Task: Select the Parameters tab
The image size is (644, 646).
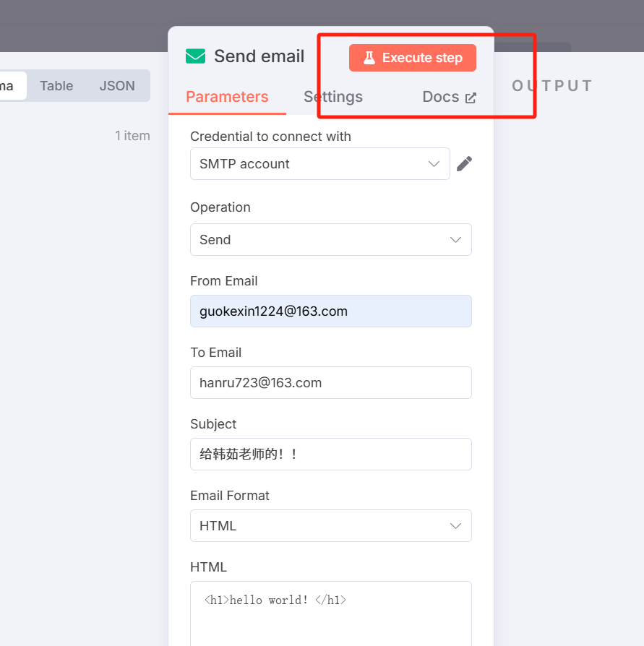Action: coord(227,97)
